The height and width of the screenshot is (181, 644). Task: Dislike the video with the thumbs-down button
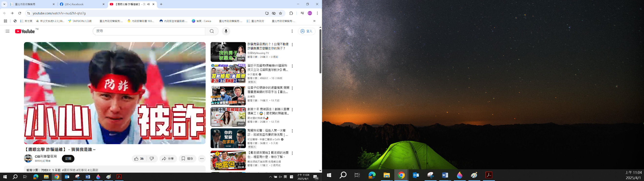click(152, 159)
